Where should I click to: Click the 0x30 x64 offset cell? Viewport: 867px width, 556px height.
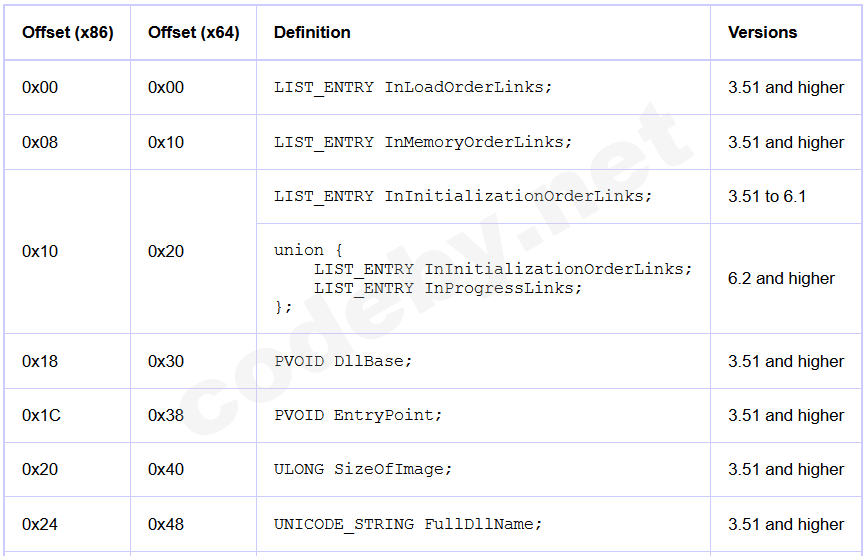click(x=166, y=362)
